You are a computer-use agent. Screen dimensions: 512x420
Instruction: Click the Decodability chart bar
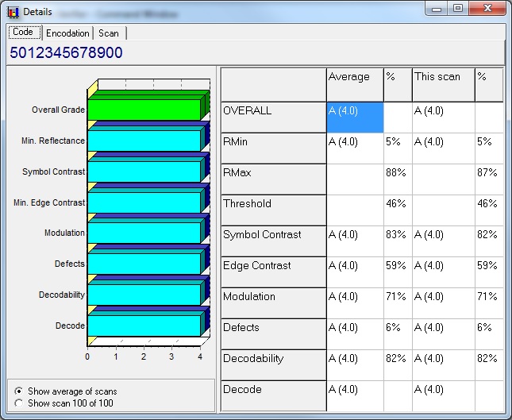point(144,295)
